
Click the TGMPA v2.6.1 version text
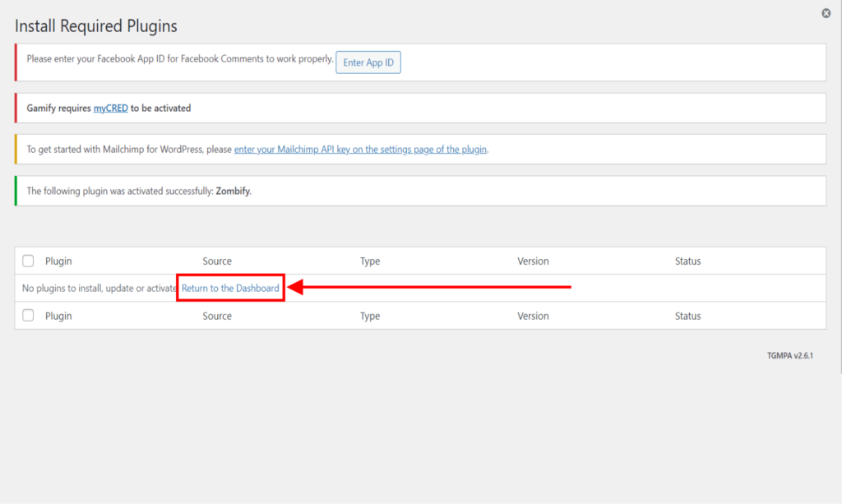point(789,356)
